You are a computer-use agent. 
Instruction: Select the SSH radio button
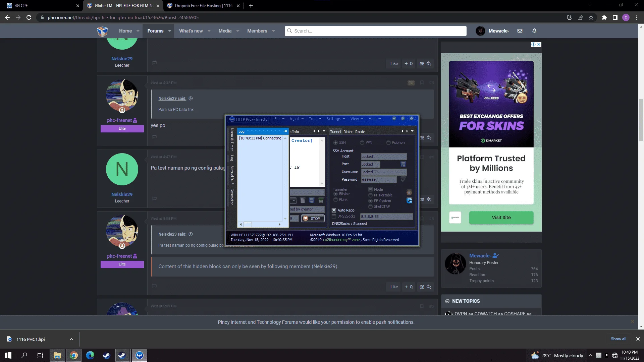point(335,143)
